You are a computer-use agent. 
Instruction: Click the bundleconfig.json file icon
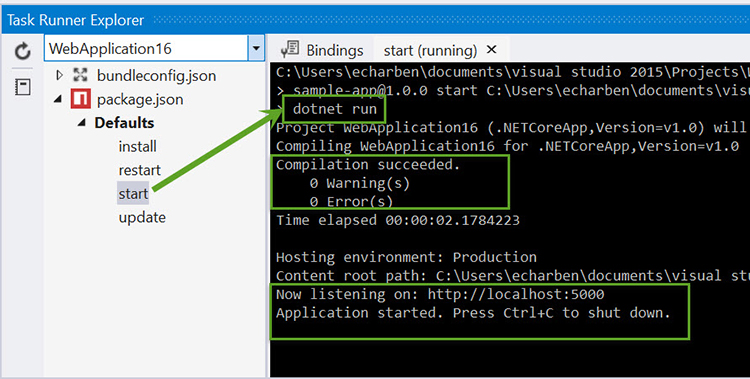pyautogui.click(x=80, y=75)
